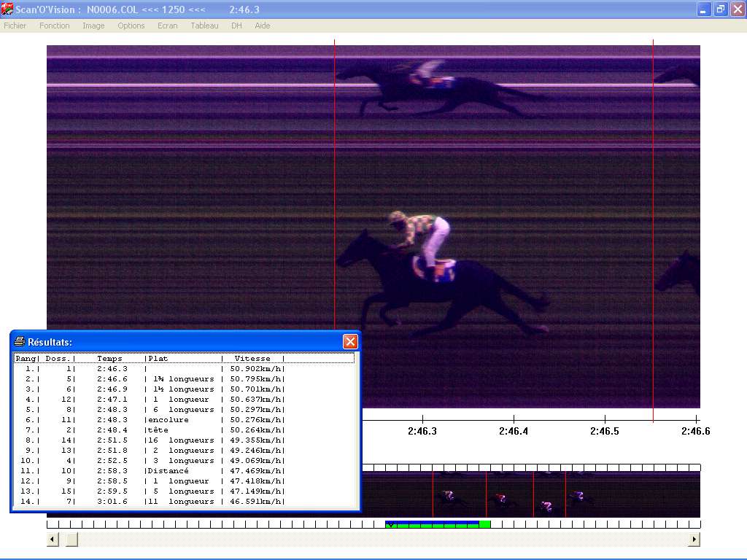Open the Tableau menu
Image resolution: width=747 pixels, height=560 pixels.
click(x=204, y=26)
